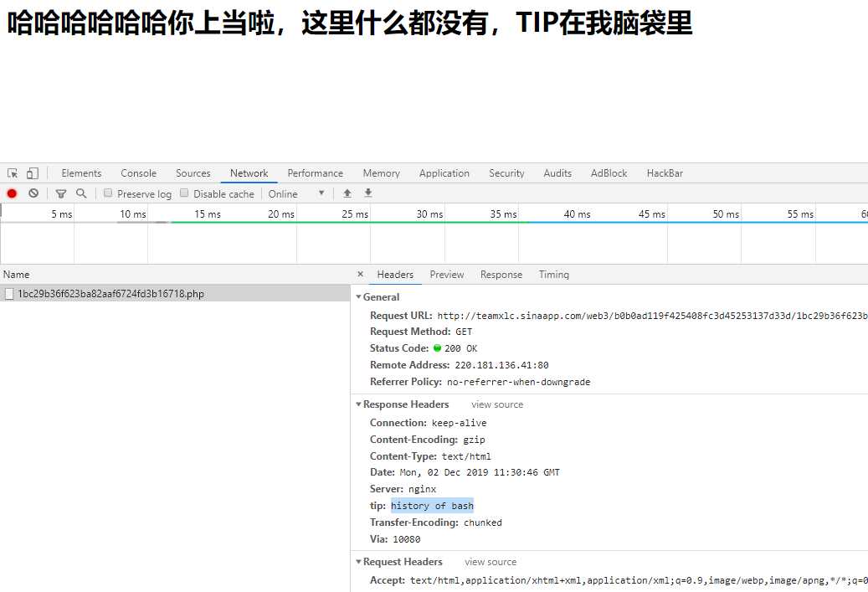Click the 40 ms timeline marker
Screen dimensions: 868x592
(577, 214)
